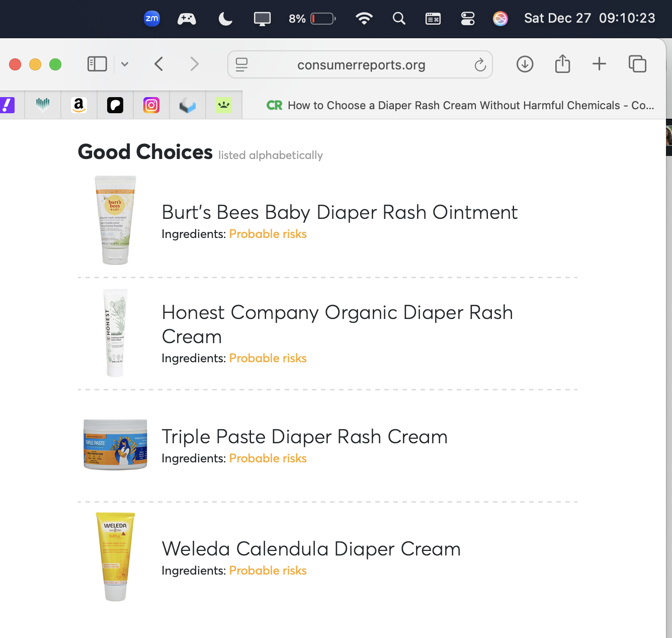This screenshot has width=672, height=638.
Task: Go back to the previous page
Action: 159,64
